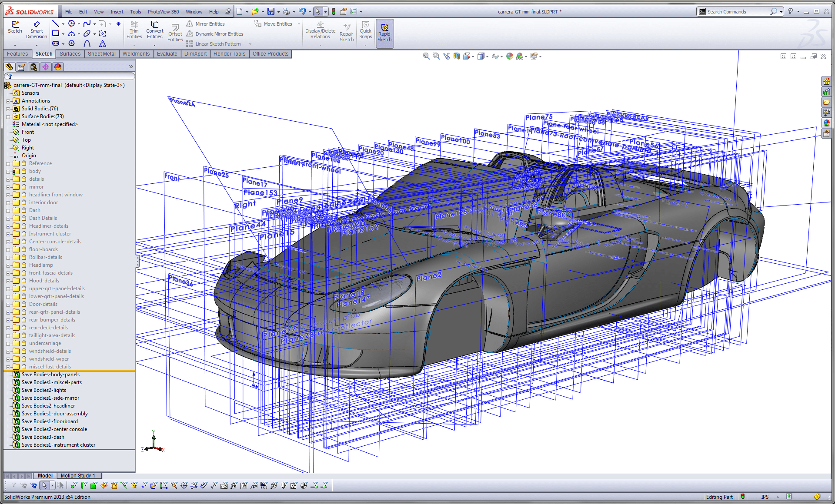
Task: Expand the Sensors folder in tree
Action: pyautogui.click(x=5, y=93)
